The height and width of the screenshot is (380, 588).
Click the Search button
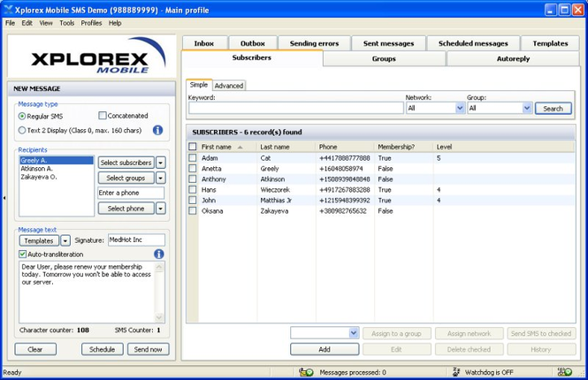554,109
